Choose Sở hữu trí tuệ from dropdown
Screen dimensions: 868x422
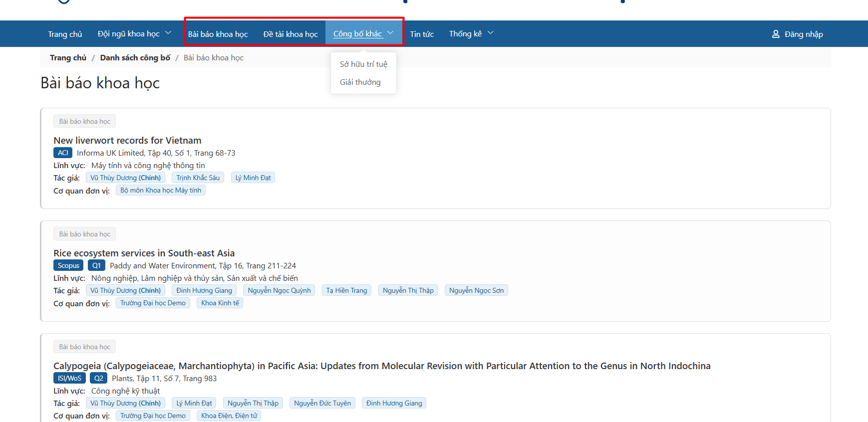363,64
